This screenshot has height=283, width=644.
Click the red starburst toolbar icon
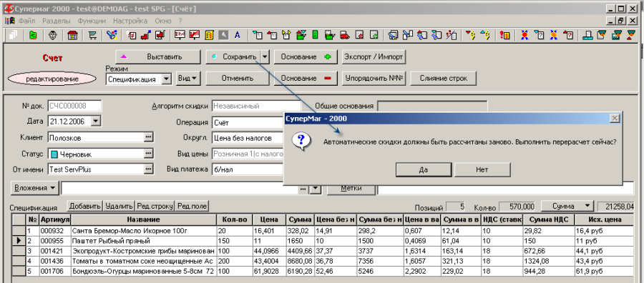coord(525,35)
